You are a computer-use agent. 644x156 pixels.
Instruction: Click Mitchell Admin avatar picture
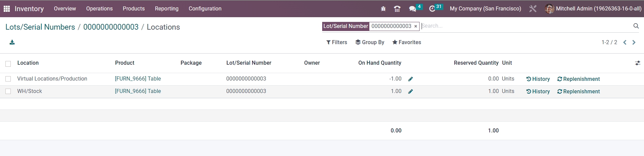(549, 9)
